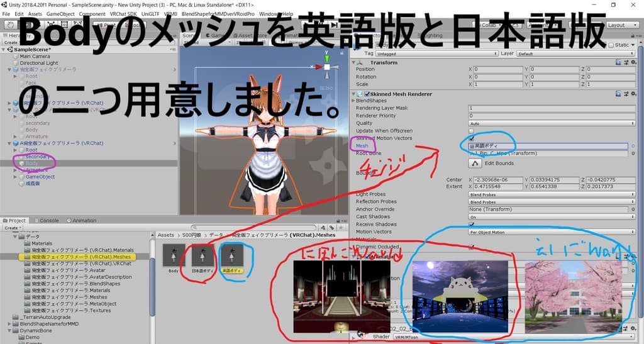Click the Root Bone object picker circle

pyautogui.click(x=633, y=153)
